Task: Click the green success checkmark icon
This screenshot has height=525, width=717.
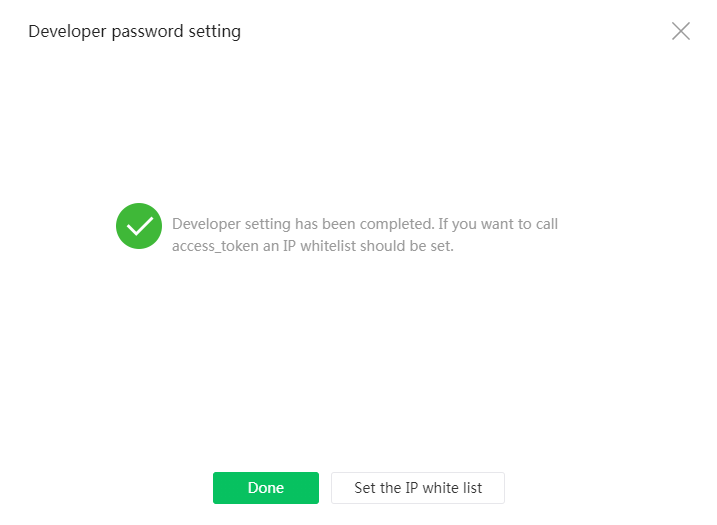Action: (139, 226)
